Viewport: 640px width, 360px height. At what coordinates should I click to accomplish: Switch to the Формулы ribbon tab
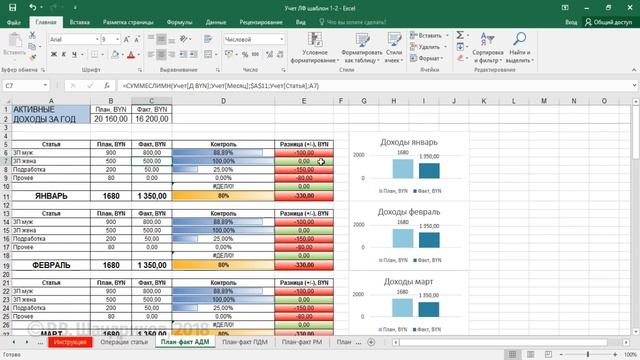coord(179,22)
